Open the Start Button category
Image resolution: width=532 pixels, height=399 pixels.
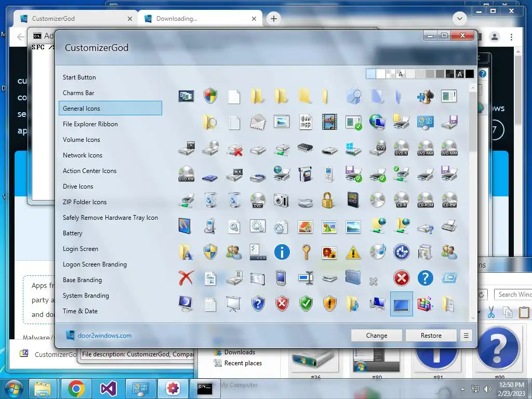click(x=79, y=77)
